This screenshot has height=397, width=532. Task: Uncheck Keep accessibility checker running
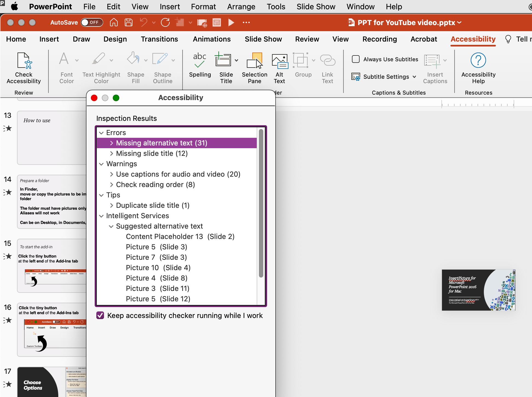[x=100, y=315]
